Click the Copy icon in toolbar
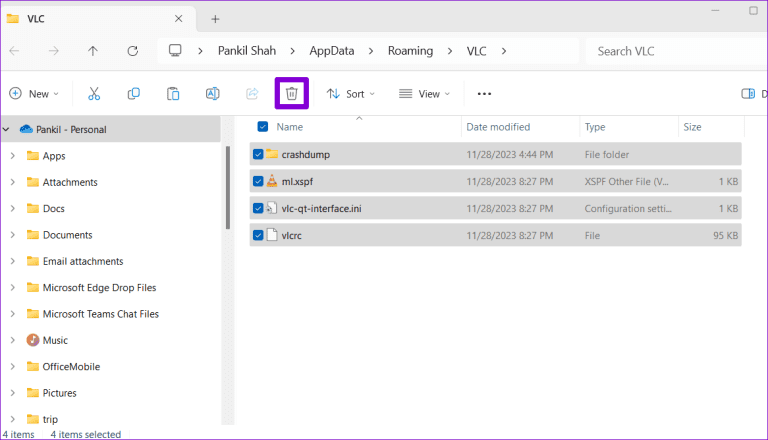 tap(133, 93)
